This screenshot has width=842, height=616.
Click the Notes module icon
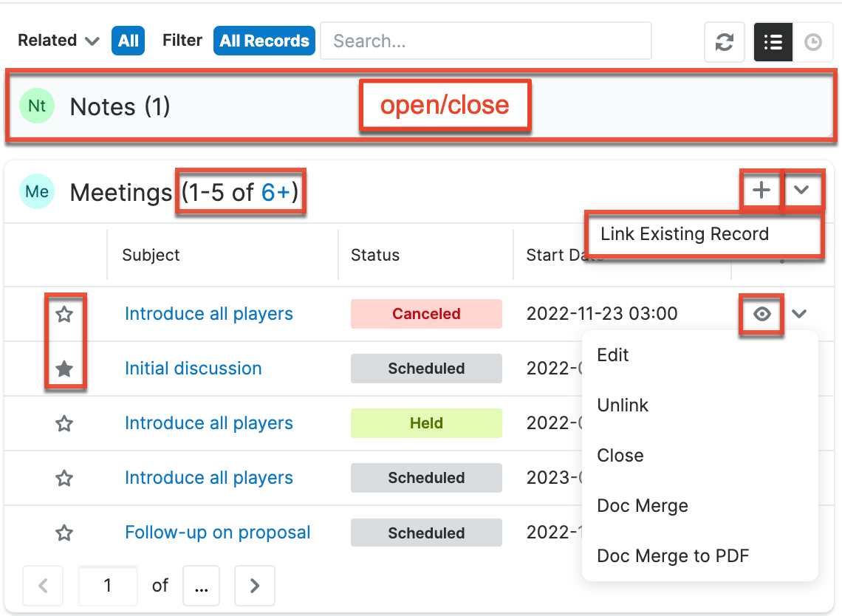[x=37, y=106]
